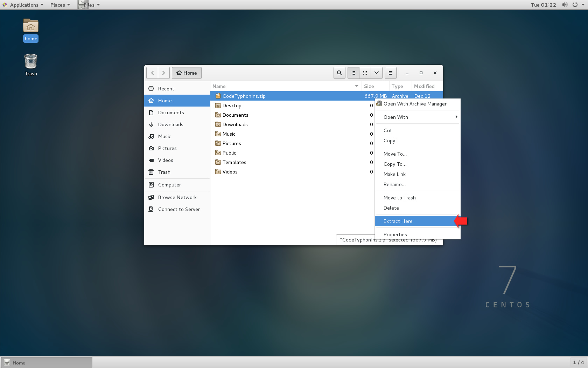
Task: Click the volume speaker icon
Action: (565, 5)
